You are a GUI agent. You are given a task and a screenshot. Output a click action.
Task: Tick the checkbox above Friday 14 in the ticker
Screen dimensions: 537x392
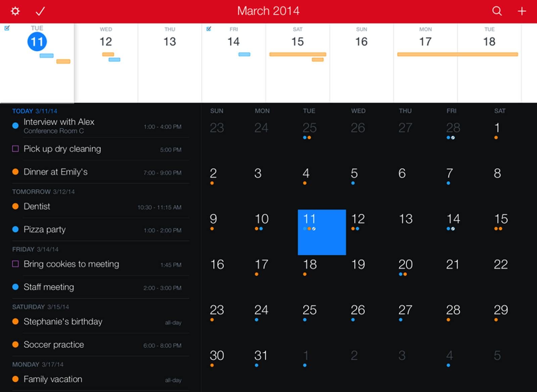[209, 29]
